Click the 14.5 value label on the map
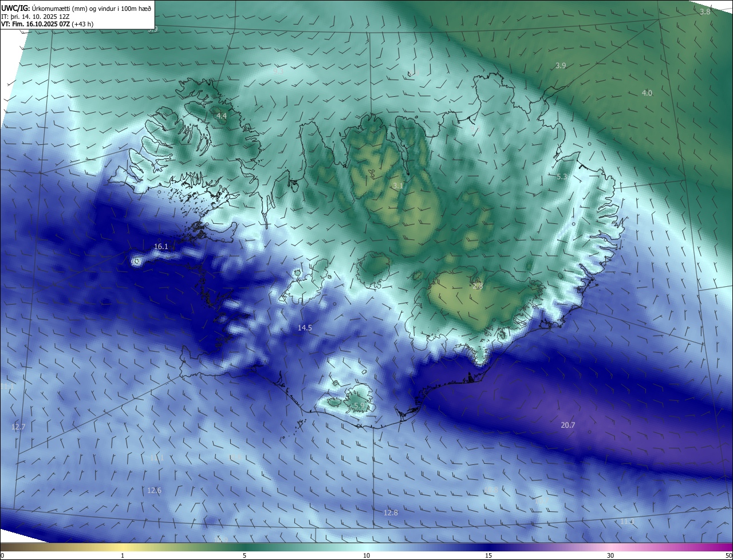The image size is (733, 560). [305, 328]
